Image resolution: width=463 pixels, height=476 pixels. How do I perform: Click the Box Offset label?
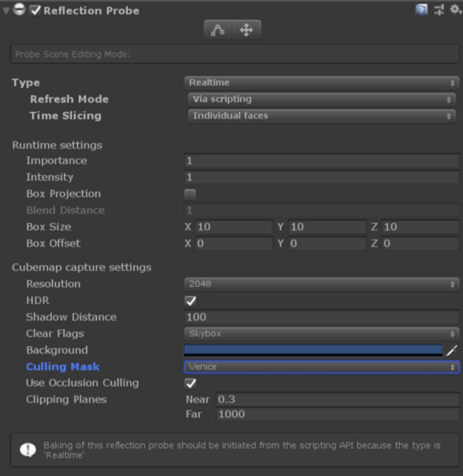pyautogui.click(x=53, y=243)
